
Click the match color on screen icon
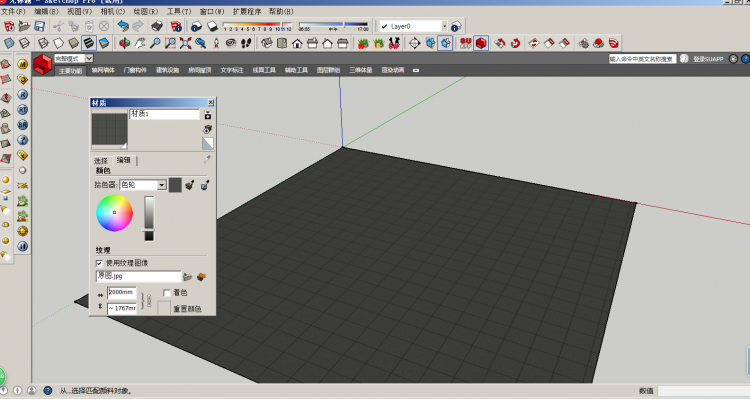(x=205, y=185)
